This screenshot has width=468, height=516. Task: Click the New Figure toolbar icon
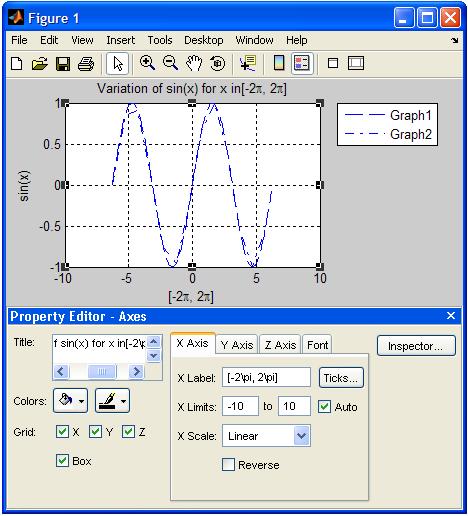(x=17, y=63)
